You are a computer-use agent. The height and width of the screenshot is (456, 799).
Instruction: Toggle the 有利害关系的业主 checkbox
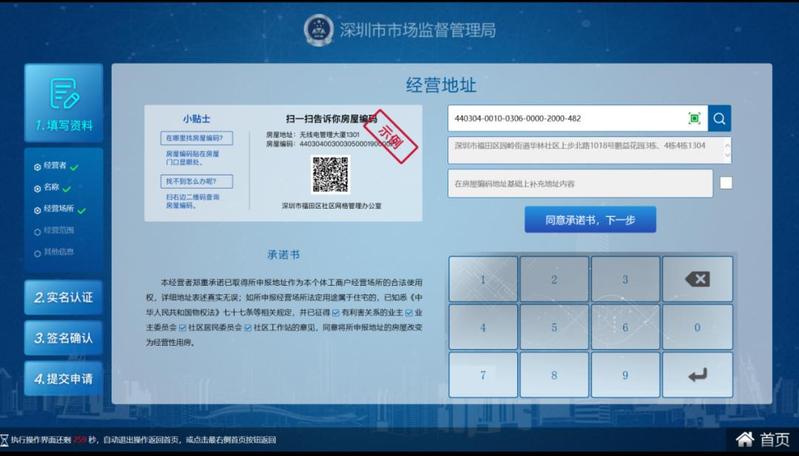click(x=337, y=313)
